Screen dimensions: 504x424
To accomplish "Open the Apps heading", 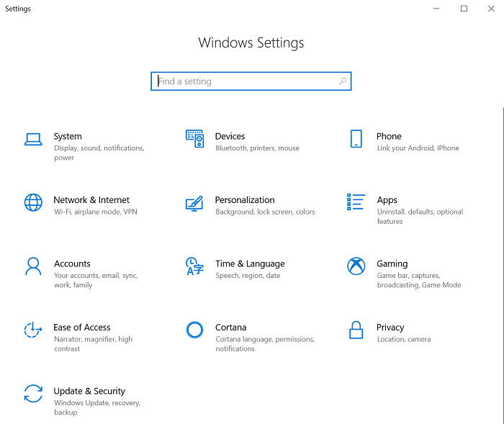I will coord(387,200).
